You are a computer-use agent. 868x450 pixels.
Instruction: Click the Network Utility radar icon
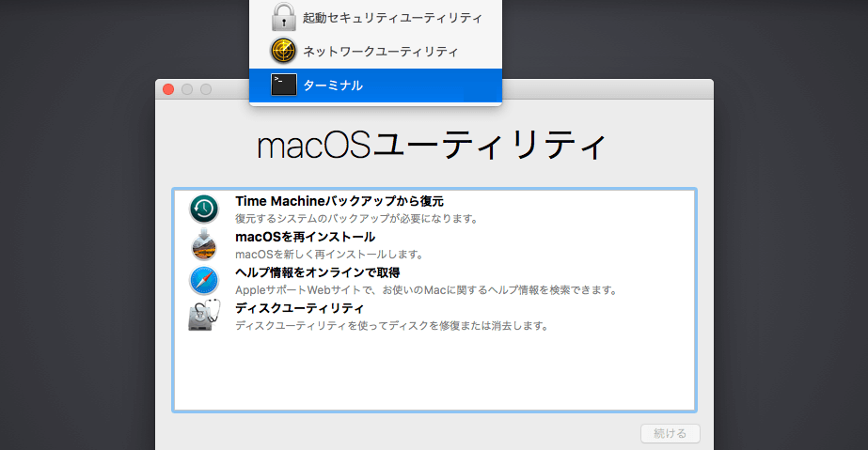[283, 51]
